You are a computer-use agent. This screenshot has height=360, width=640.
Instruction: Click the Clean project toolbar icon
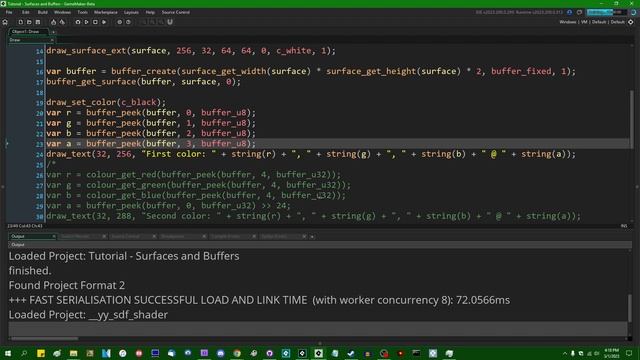62,22
